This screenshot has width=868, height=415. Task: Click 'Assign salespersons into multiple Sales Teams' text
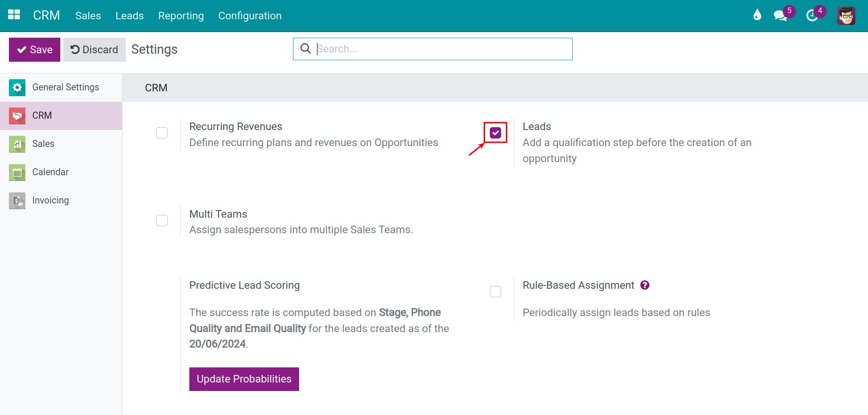point(301,229)
